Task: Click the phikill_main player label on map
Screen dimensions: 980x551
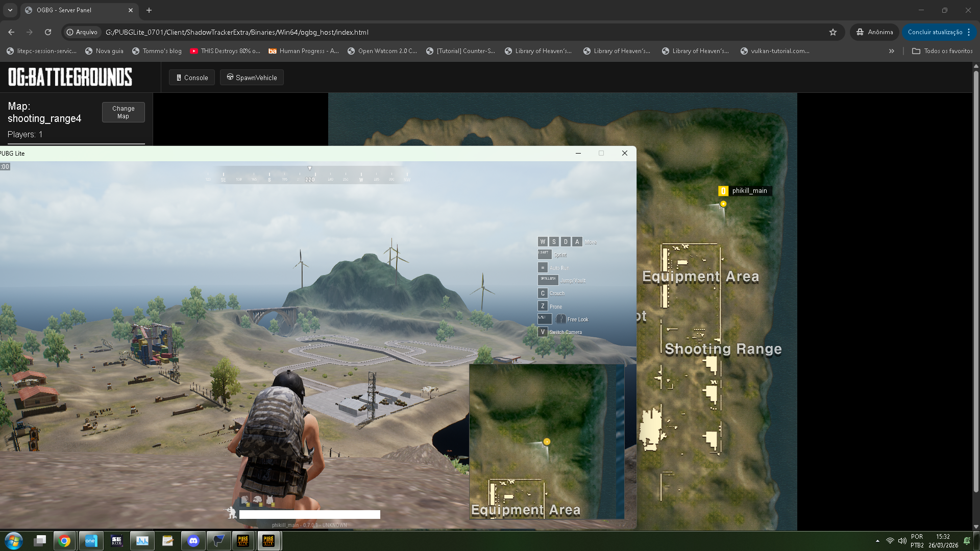Action: coord(745,191)
